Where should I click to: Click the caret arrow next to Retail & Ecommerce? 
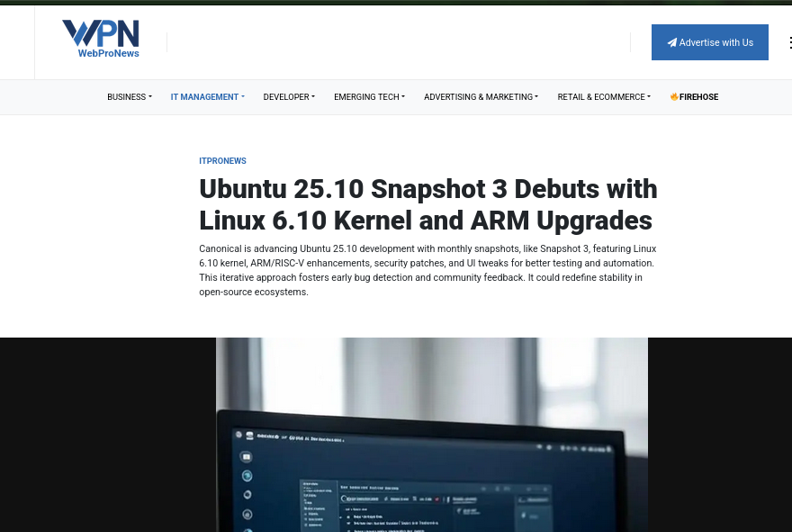click(649, 97)
